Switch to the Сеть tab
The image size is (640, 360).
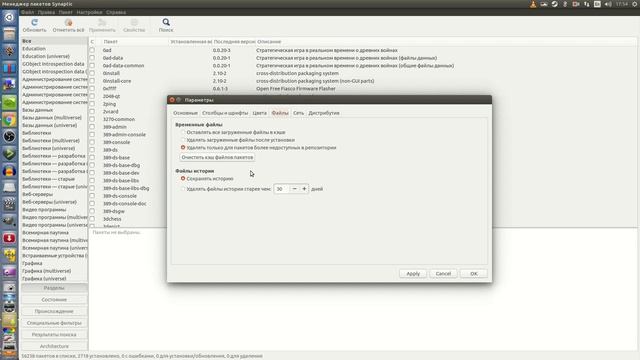pos(298,113)
